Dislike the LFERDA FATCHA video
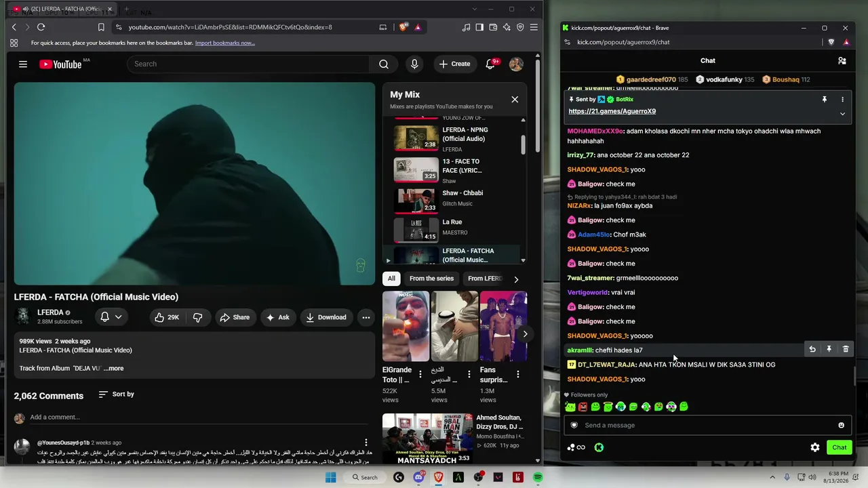 click(198, 317)
